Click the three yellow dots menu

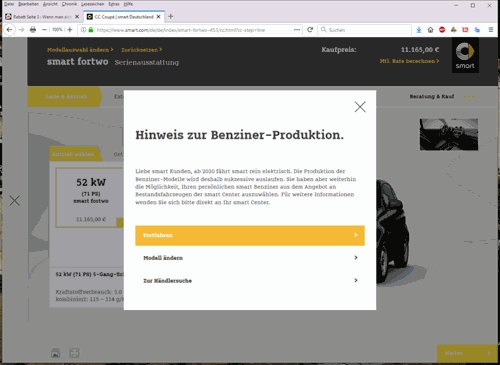(x=469, y=97)
